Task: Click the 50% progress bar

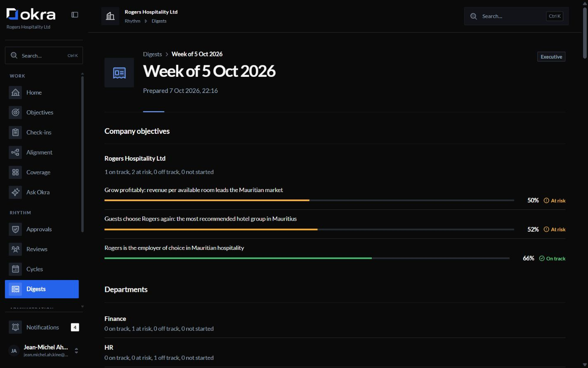Action: pyautogui.click(x=309, y=200)
